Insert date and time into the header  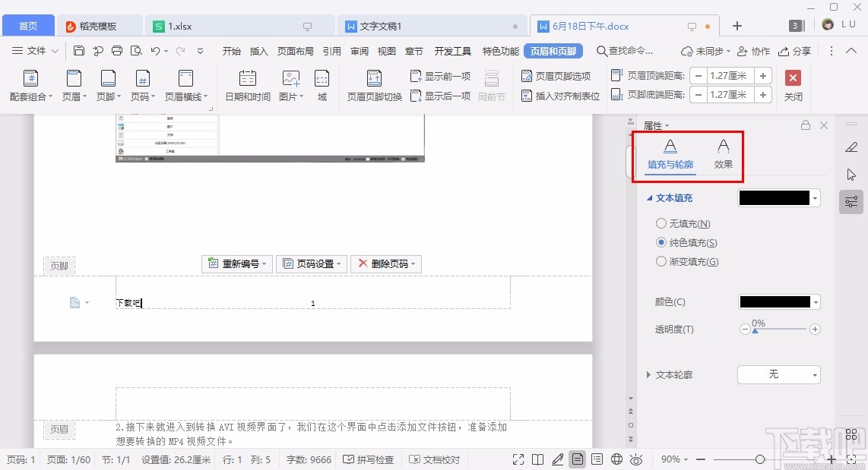[x=247, y=85]
